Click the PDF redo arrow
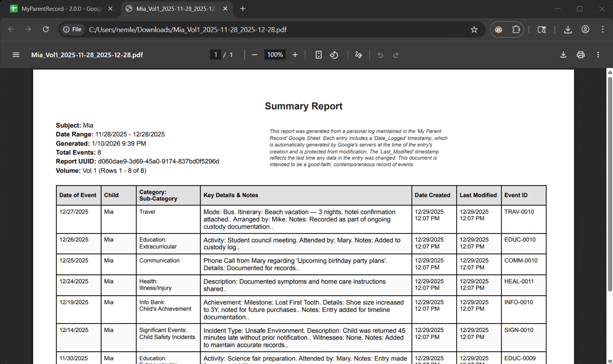 (x=396, y=55)
